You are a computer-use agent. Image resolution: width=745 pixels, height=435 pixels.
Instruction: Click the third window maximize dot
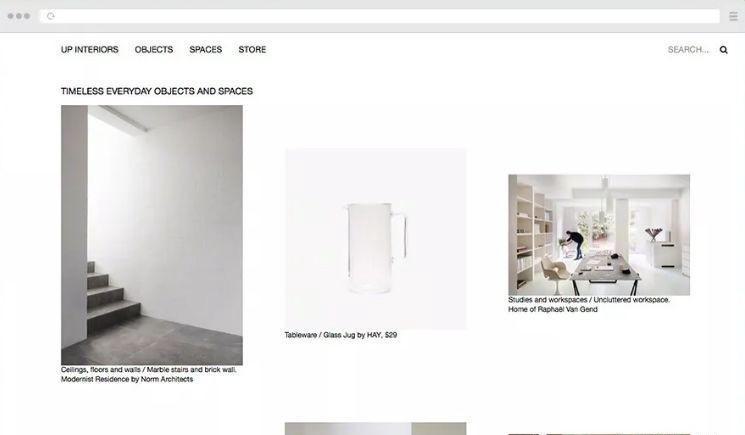pos(27,16)
